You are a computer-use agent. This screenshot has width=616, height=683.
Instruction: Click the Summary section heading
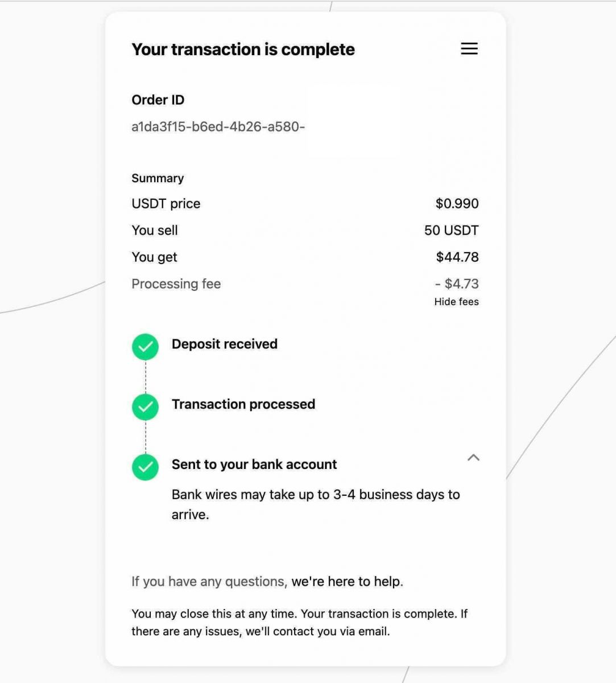click(158, 178)
